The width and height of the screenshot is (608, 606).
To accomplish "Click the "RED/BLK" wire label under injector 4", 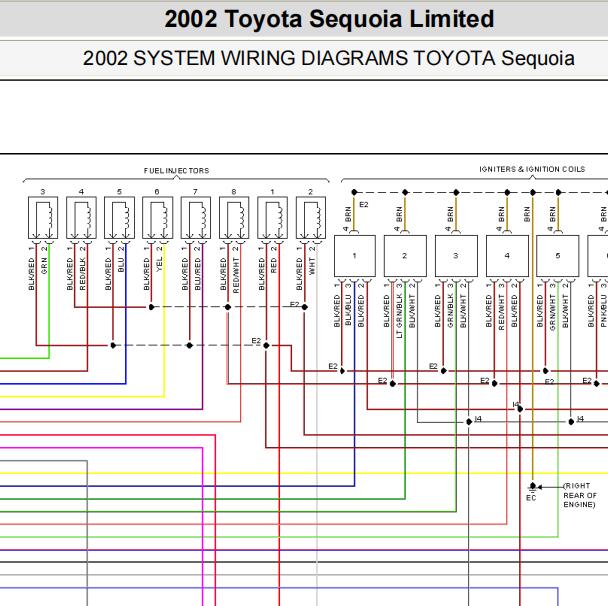I will click(x=83, y=274).
